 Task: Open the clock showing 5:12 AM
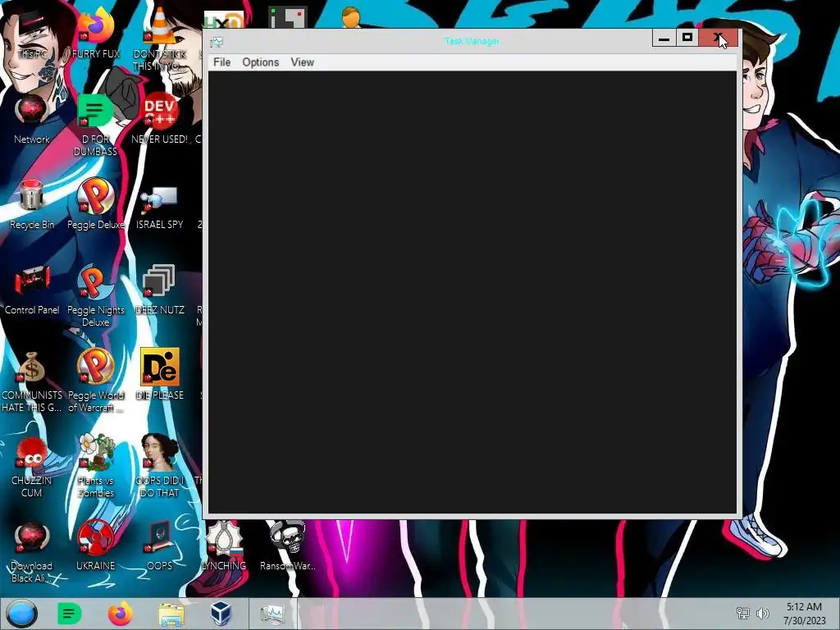click(x=804, y=614)
